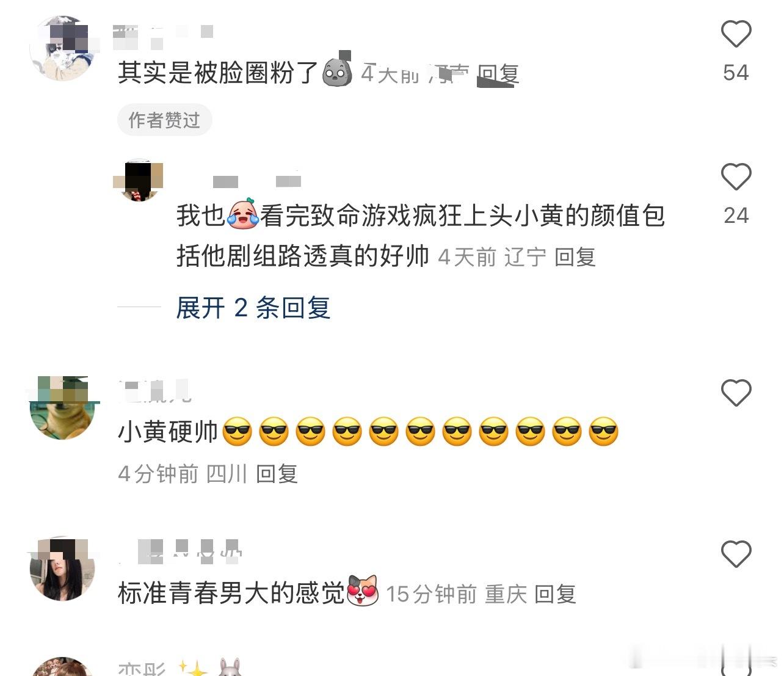Open the first commenter's avatar
Screen dimensions: 784x676
(x=62, y=49)
